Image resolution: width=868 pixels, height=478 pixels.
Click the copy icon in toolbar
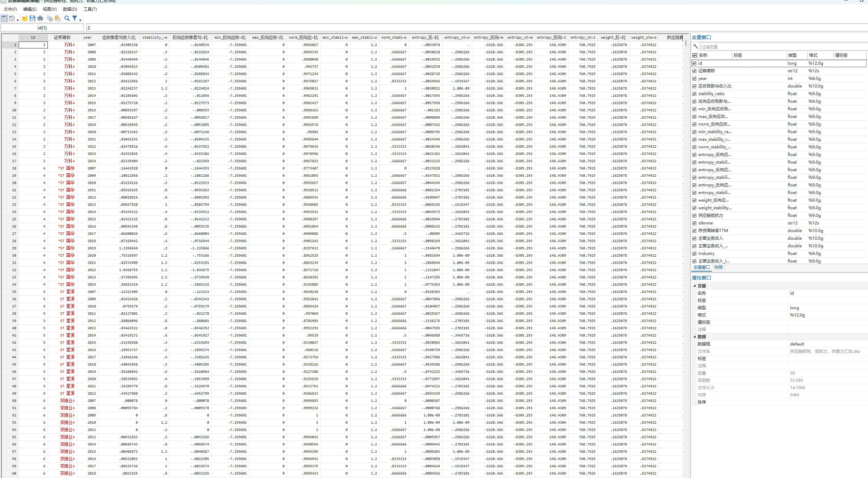tap(50, 18)
